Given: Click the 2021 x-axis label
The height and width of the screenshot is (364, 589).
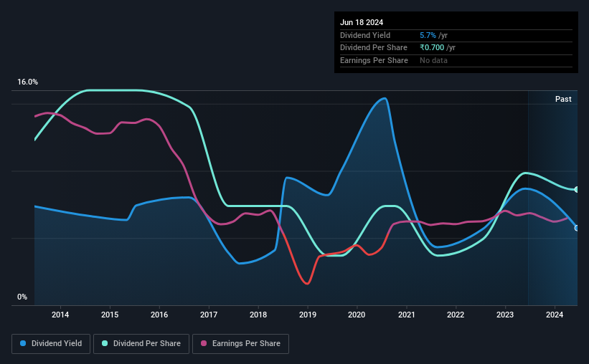Looking at the screenshot, I should tap(407, 315).
